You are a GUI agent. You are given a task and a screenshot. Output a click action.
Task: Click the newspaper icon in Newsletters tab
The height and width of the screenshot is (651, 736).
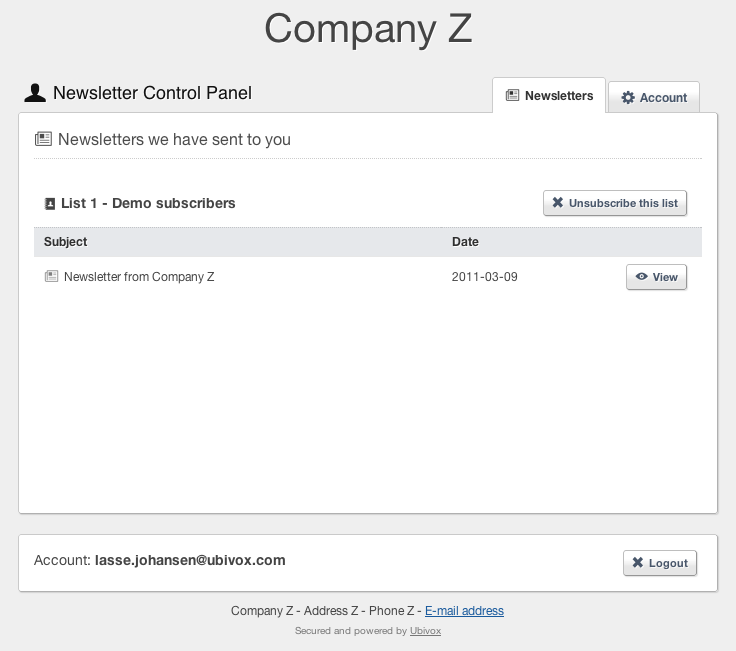click(x=512, y=95)
